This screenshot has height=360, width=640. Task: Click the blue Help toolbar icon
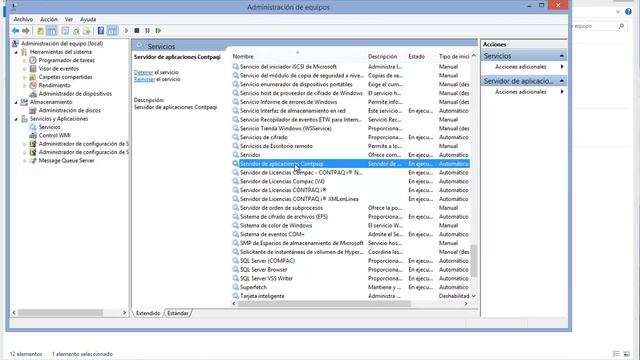point(101,31)
